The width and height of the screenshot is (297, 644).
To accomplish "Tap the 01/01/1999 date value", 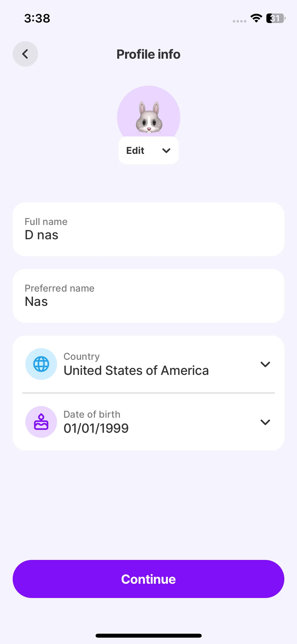I will coord(96,429).
